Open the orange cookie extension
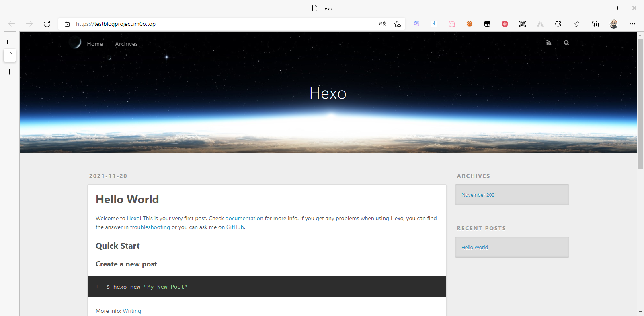The image size is (644, 316). (470, 24)
